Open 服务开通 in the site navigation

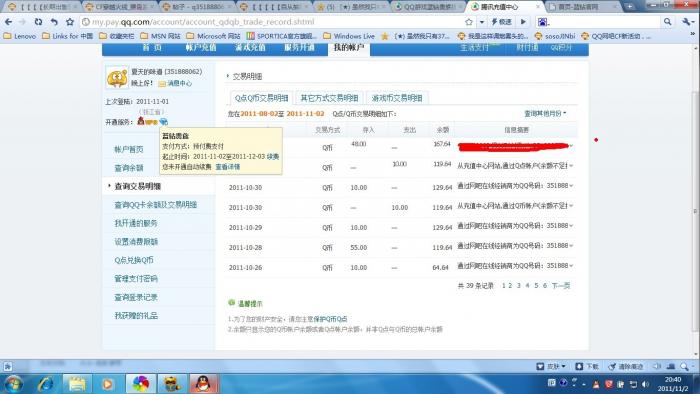click(300, 47)
